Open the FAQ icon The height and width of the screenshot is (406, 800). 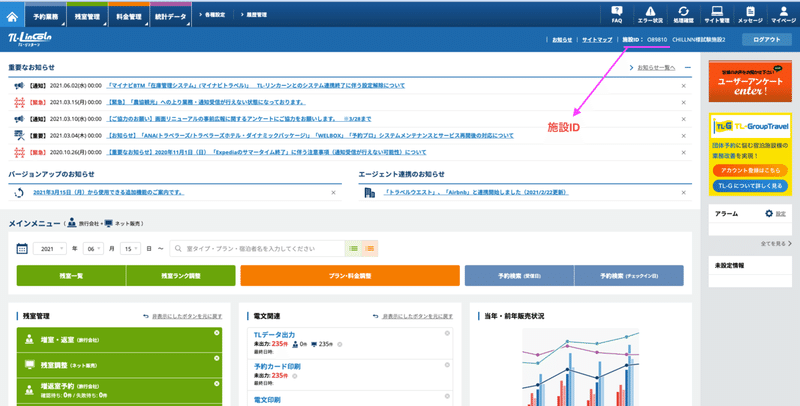pyautogui.click(x=617, y=13)
